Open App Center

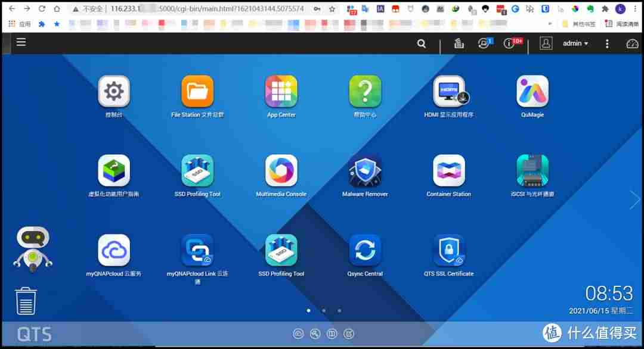[x=281, y=91]
